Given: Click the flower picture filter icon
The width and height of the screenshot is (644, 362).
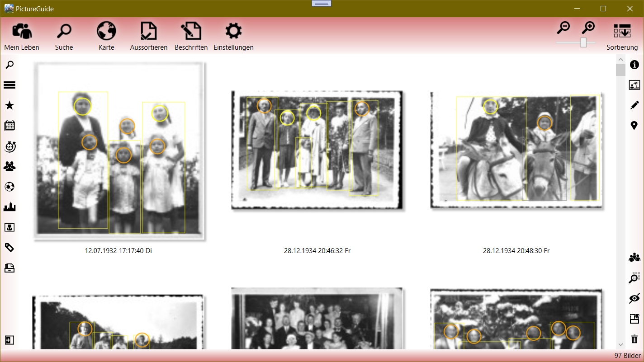Looking at the screenshot, I should click(x=9, y=227).
